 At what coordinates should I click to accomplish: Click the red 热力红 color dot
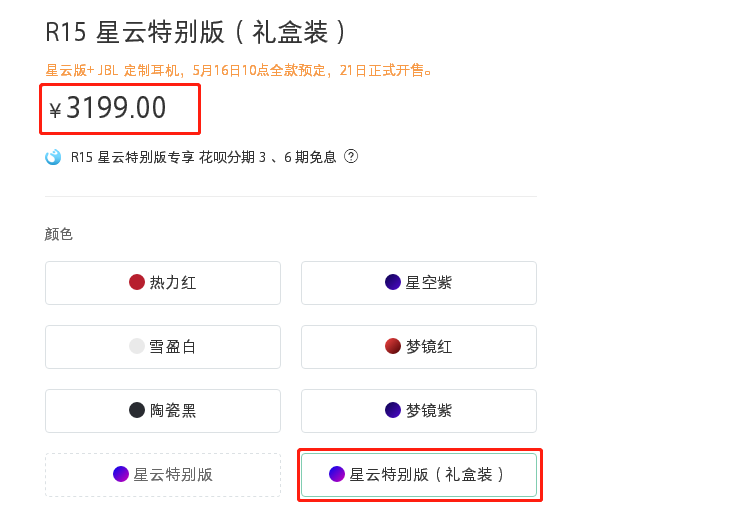[137, 283]
